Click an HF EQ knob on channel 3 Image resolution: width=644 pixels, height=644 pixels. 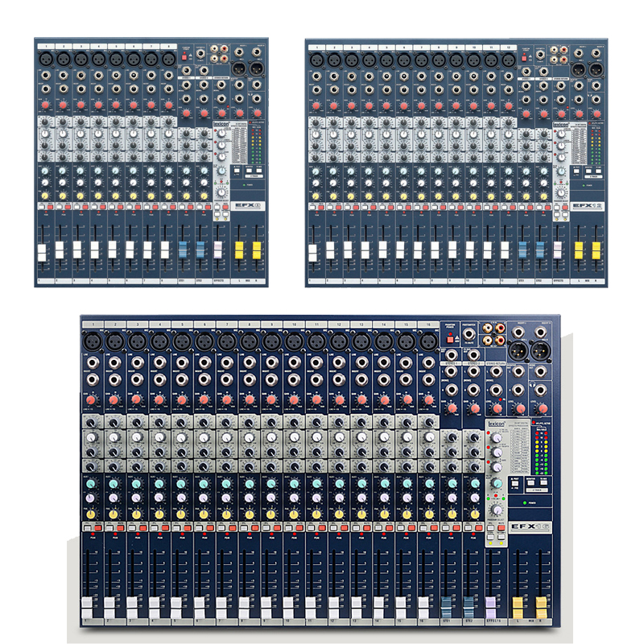[136, 423]
